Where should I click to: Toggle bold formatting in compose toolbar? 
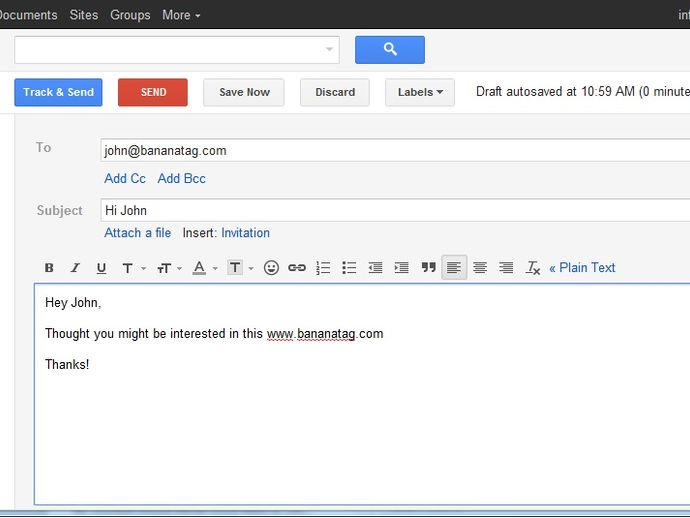(49, 268)
